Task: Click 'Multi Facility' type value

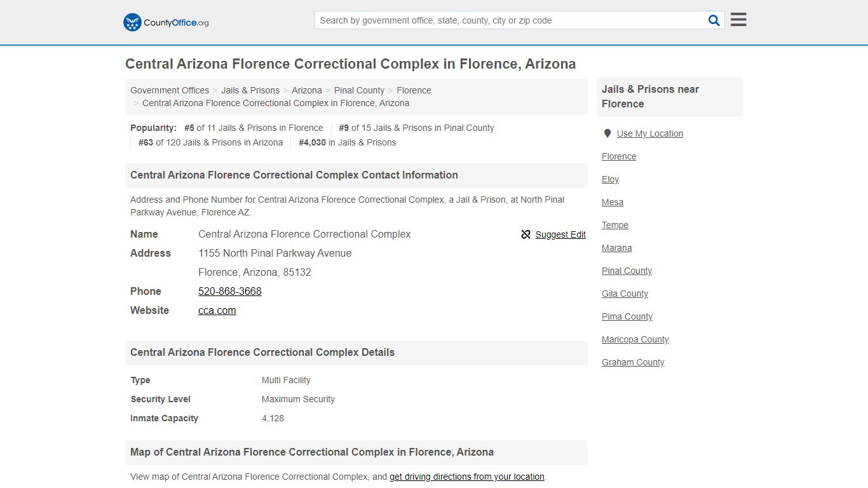Action: pyautogui.click(x=286, y=380)
